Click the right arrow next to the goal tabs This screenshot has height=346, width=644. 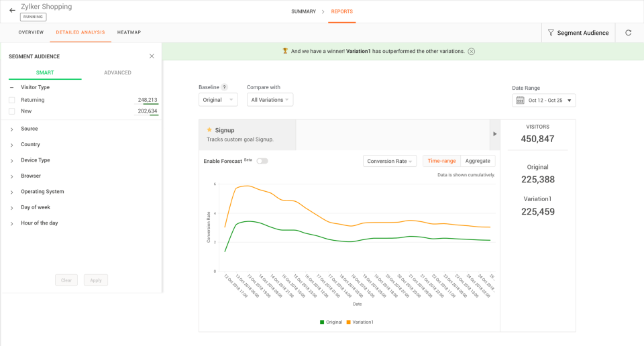[x=495, y=134]
